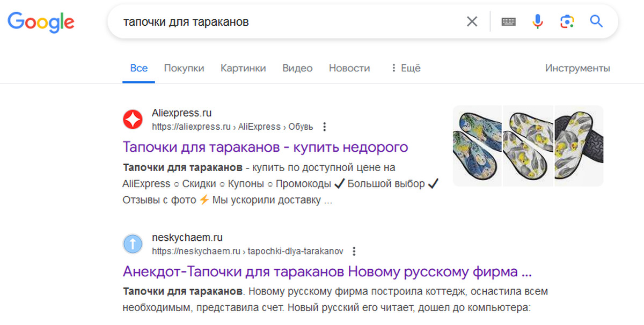Open three-dot options for AliExpress result

(324, 127)
